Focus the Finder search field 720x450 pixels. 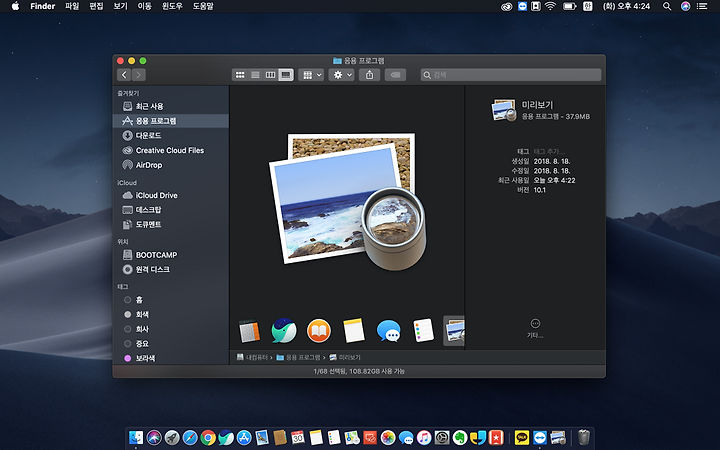(511, 75)
